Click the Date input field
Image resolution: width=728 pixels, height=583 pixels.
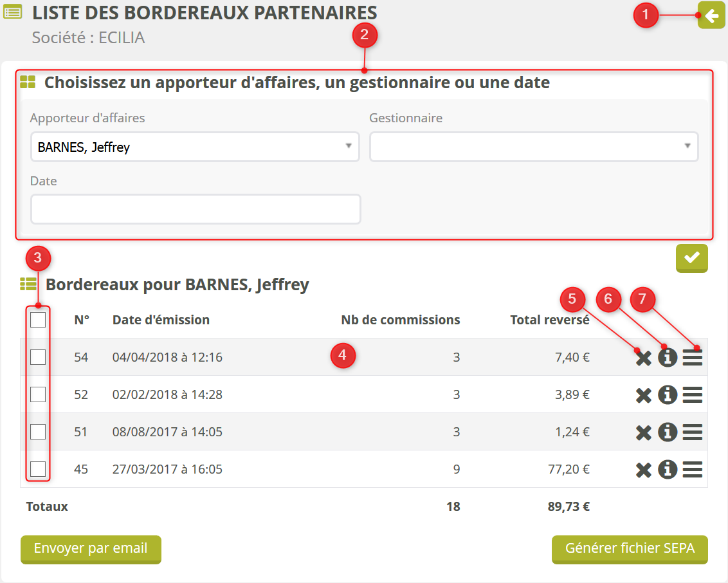coord(195,209)
